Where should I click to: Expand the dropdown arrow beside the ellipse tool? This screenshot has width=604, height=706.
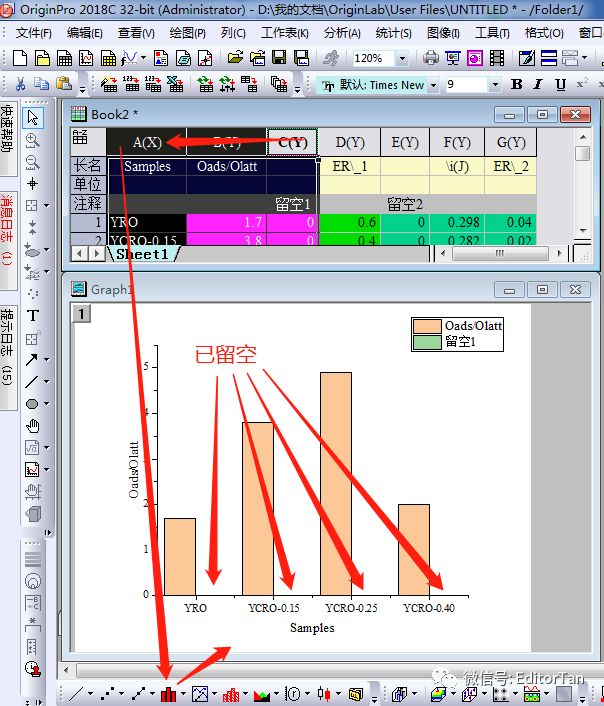(x=46, y=404)
